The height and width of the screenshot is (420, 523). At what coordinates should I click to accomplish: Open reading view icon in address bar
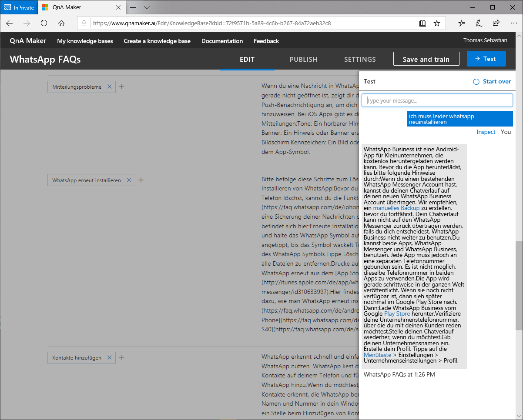(422, 23)
